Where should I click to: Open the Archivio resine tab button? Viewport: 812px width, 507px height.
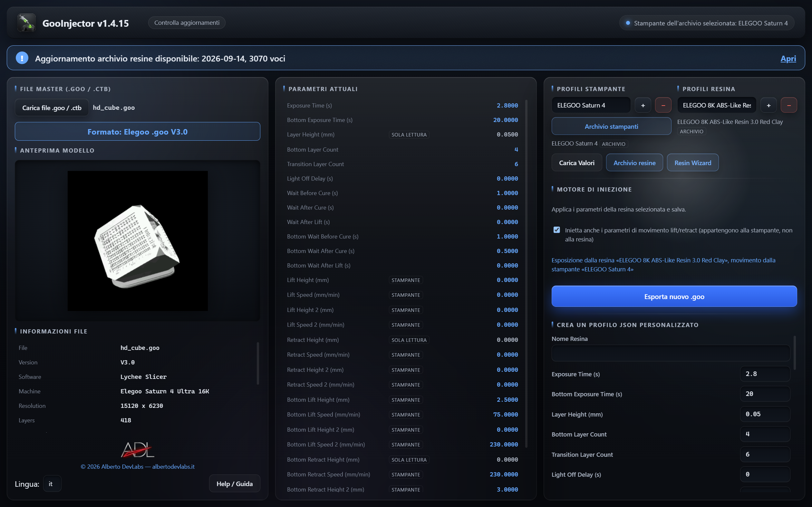tap(634, 163)
